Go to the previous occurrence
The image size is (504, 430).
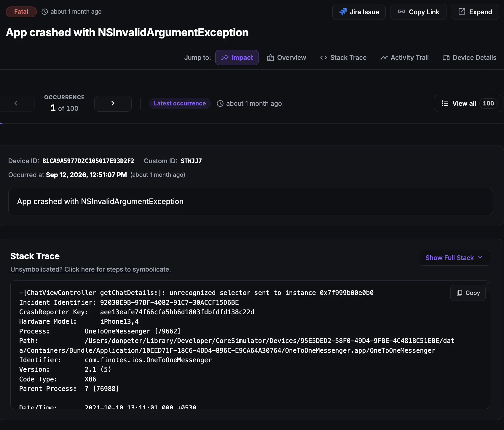(x=16, y=103)
